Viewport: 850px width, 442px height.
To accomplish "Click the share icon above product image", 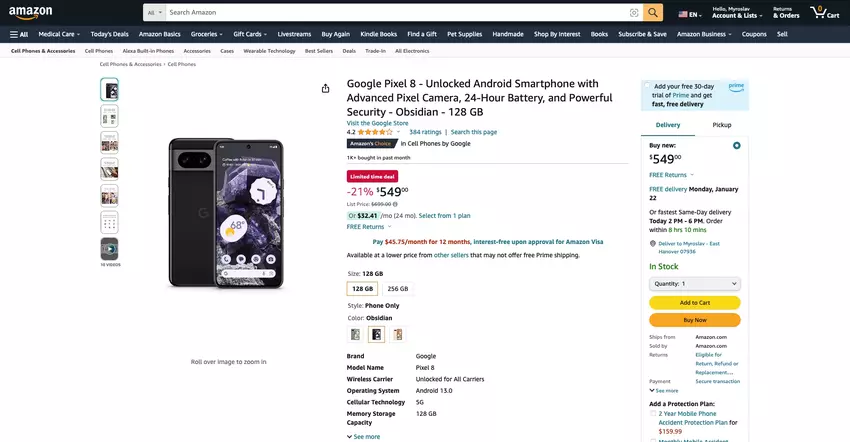I will coord(325,88).
